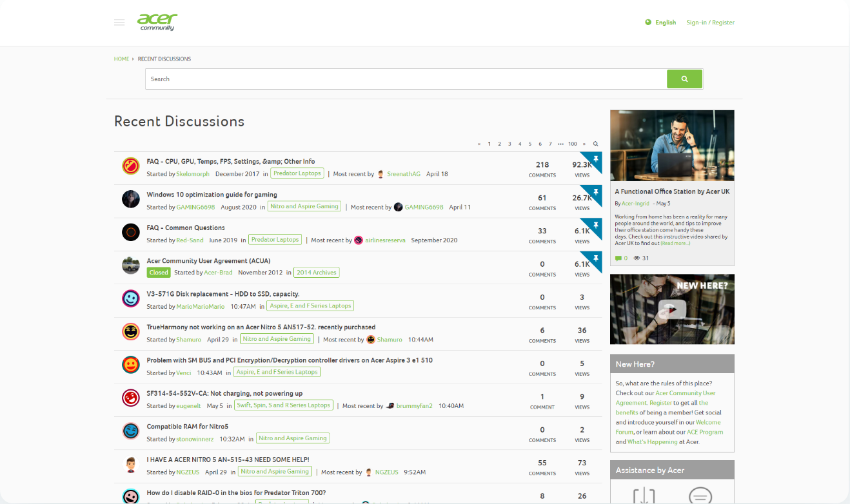The width and height of the screenshot is (850, 504).
Task: Click the HOME breadcrumb
Action: click(x=122, y=59)
